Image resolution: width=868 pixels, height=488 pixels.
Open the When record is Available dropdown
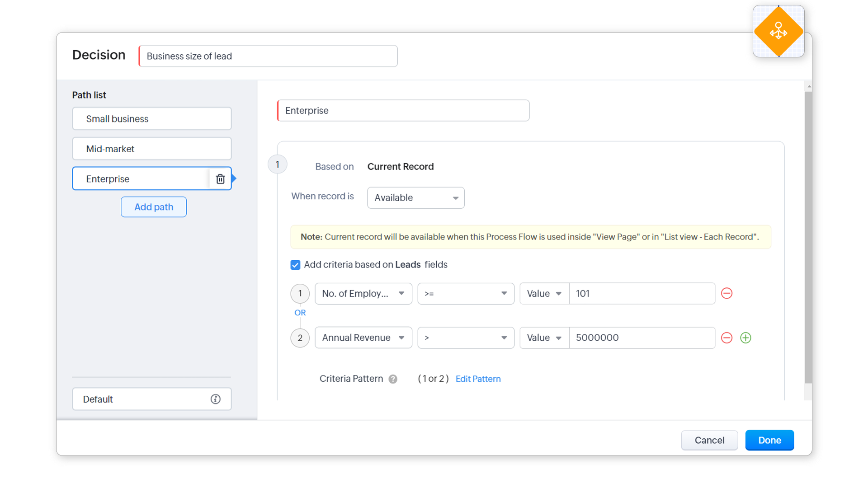(x=415, y=198)
